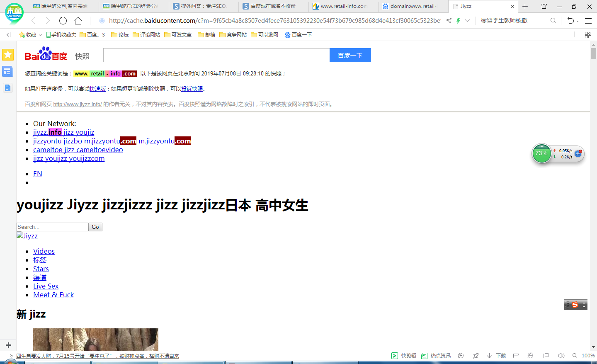The height and width of the screenshot is (364, 597).
Task: Open the browser home page
Action: click(78, 21)
